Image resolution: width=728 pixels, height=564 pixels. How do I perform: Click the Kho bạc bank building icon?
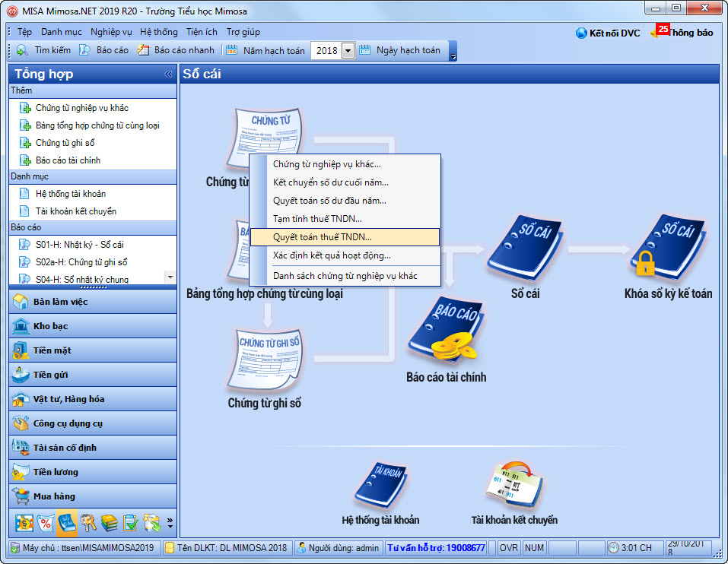pos(21,326)
